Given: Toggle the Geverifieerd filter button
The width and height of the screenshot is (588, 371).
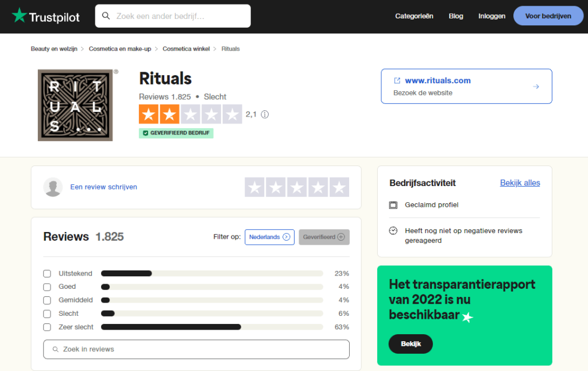Looking at the screenshot, I should (324, 237).
